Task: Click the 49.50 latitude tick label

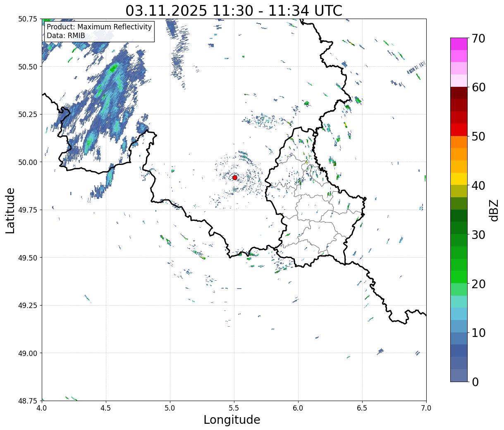Action: click(28, 258)
